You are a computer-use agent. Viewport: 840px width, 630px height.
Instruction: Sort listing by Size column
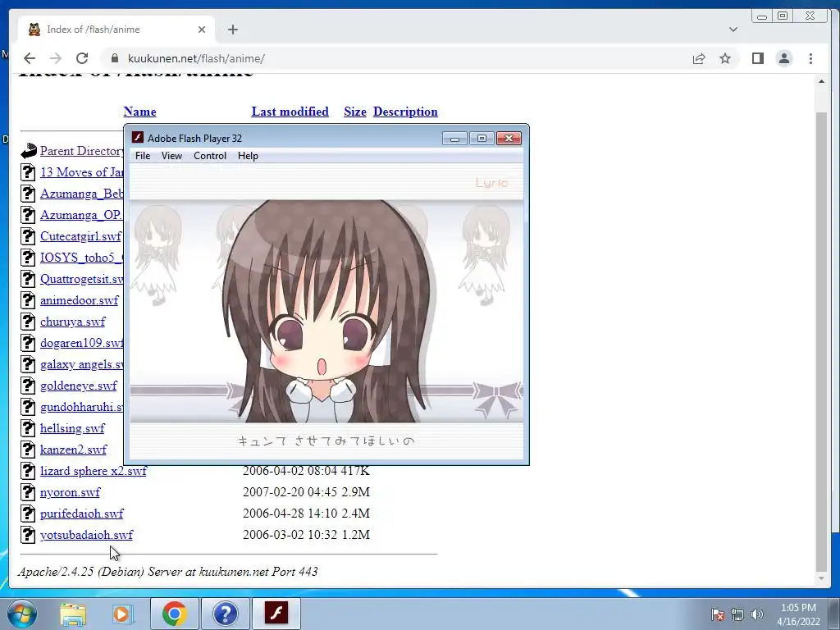(354, 112)
